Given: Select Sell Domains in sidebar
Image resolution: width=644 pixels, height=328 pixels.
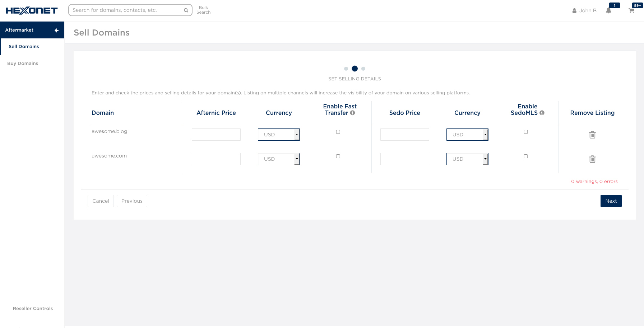Looking at the screenshot, I should click(x=24, y=47).
